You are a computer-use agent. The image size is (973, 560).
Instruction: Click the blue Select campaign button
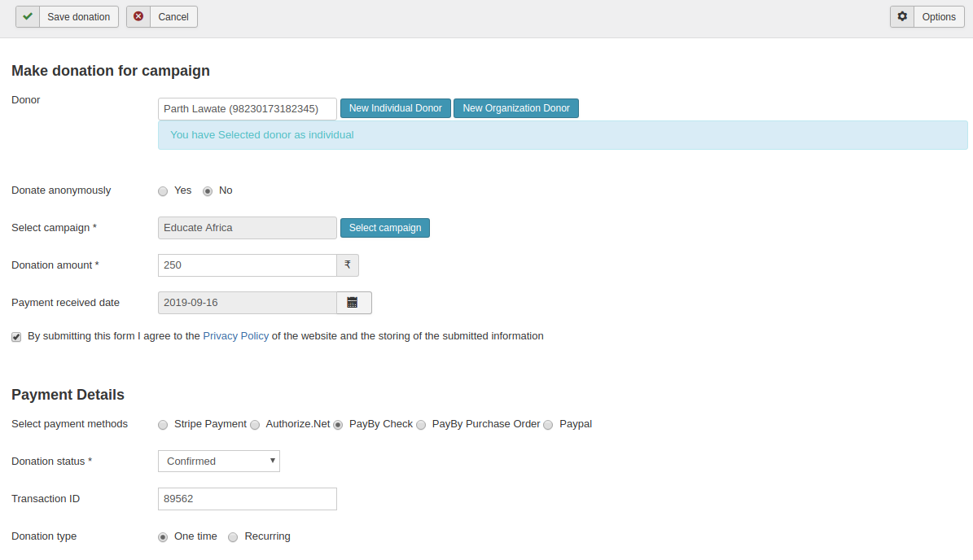coord(384,228)
